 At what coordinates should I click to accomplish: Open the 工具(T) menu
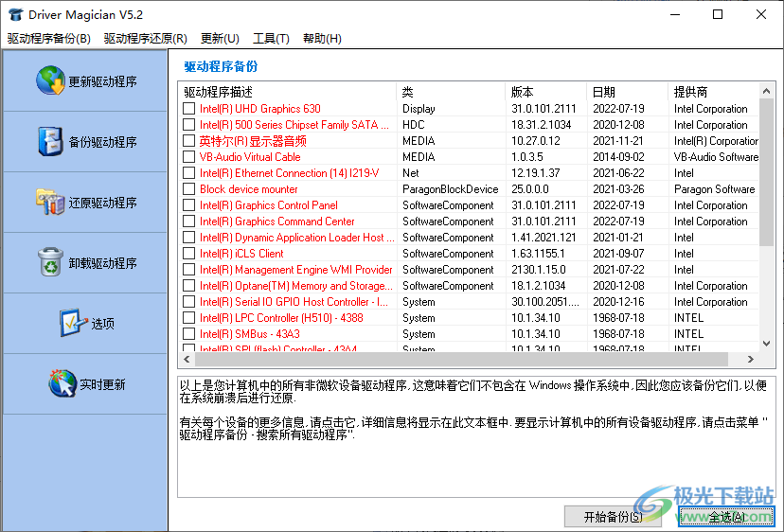pyautogui.click(x=271, y=39)
